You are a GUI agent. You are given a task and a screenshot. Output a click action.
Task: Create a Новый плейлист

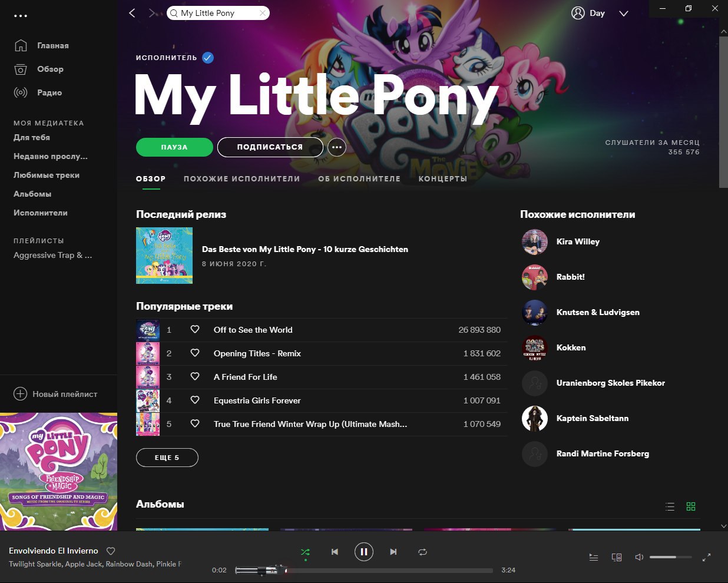point(56,394)
